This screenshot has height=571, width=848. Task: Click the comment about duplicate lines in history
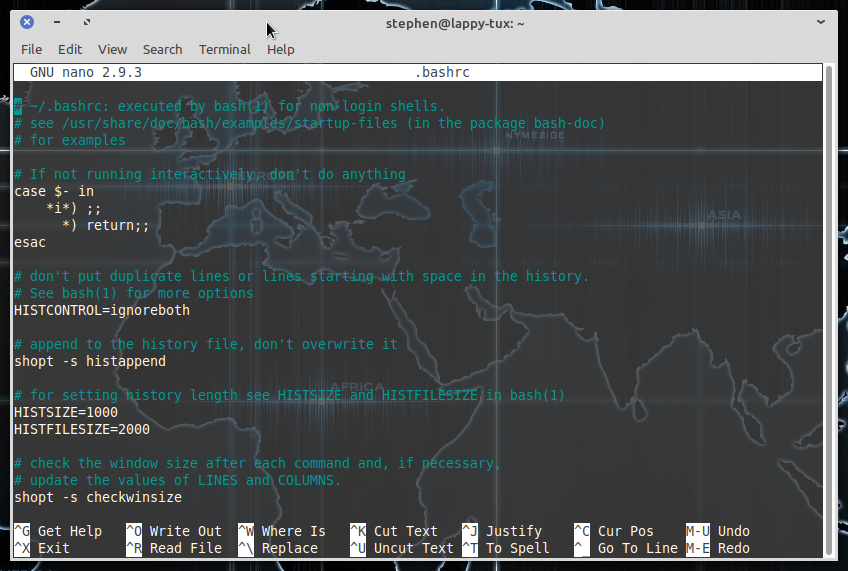[301, 276]
